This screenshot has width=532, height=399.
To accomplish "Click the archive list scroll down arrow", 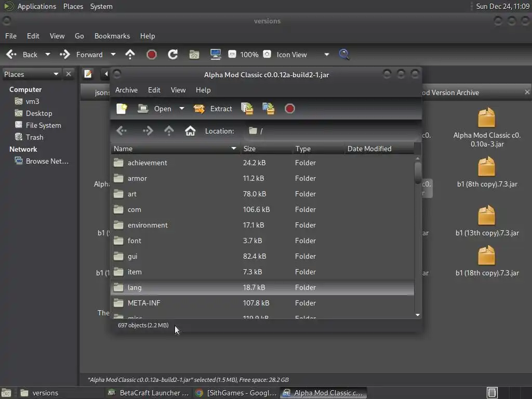I will pyautogui.click(x=418, y=315).
